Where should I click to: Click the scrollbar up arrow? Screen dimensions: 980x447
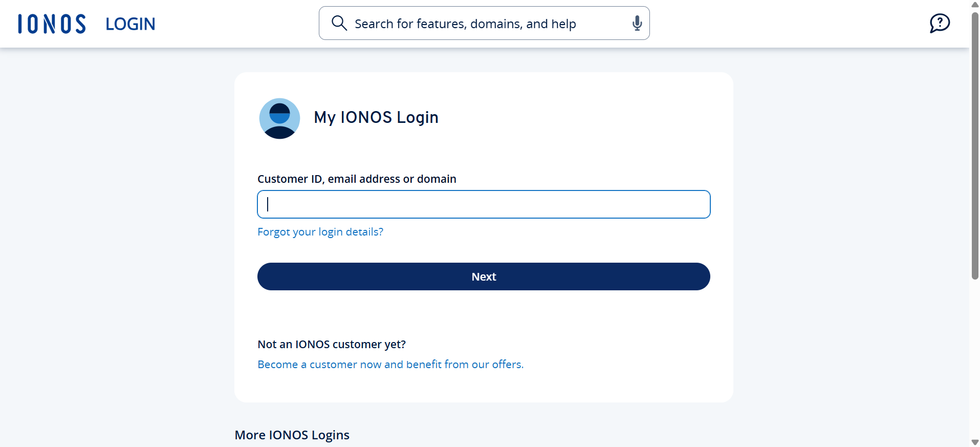click(x=975, y=5)
